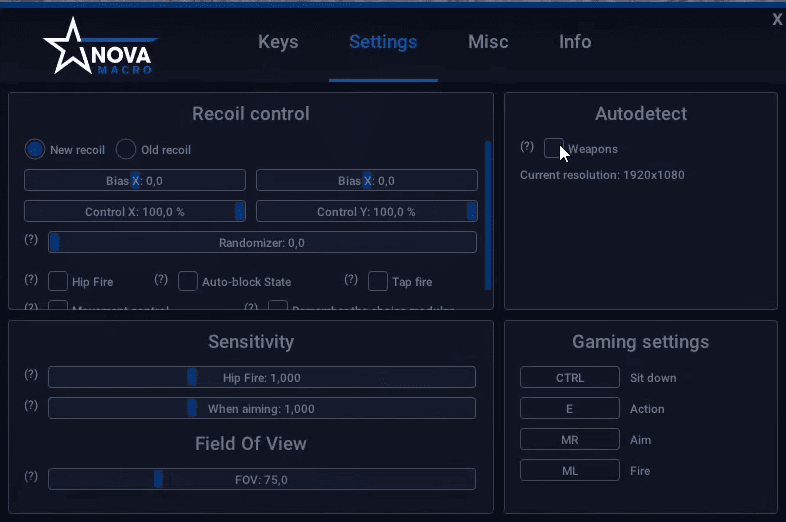Click the help icon beside Tap fire

351,280
